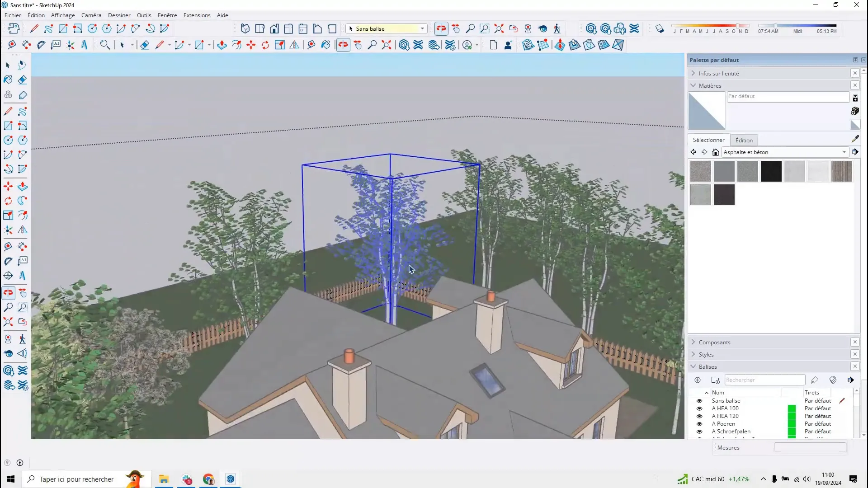Toggle visibility of A Schroefpalen tag
868x488 pixels.
tap(699, 432)
